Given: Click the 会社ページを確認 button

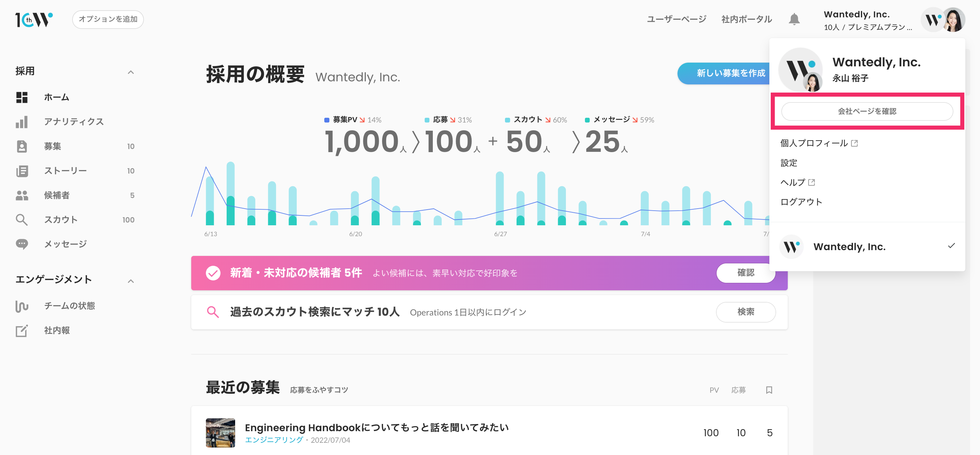Looking at the screenshot, I should [x=867, y=111].
